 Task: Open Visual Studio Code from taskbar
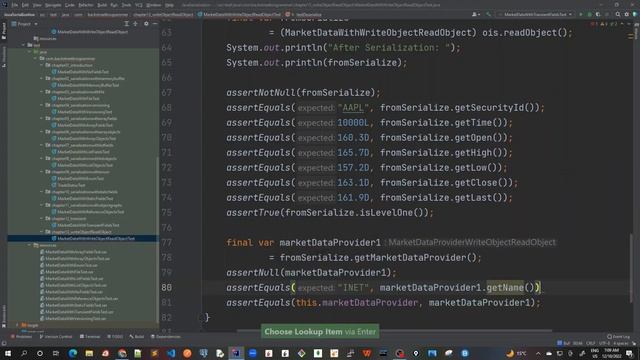[171, 353]
